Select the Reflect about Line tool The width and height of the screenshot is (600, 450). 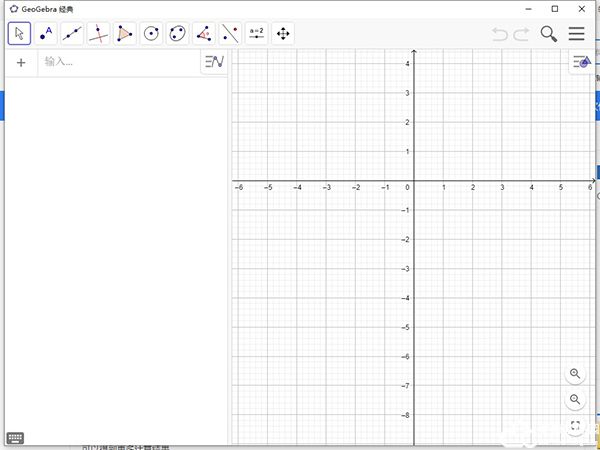click(x=230, y=34)
